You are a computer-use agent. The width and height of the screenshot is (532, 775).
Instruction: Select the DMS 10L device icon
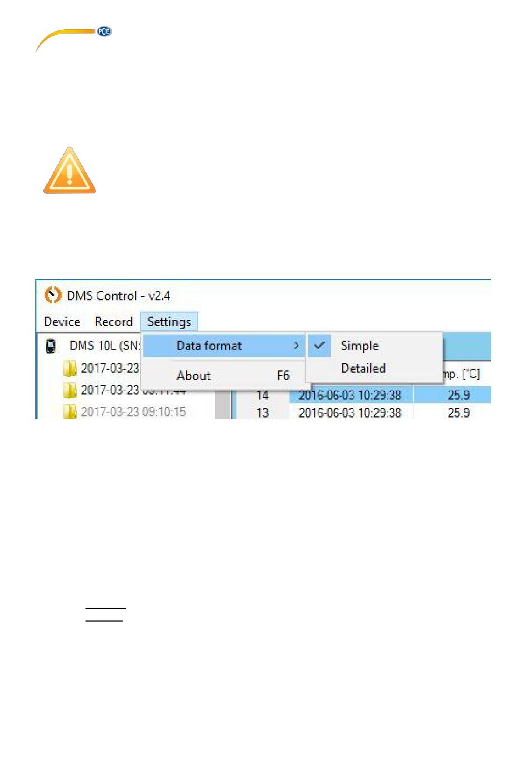(x=51, y=346)
